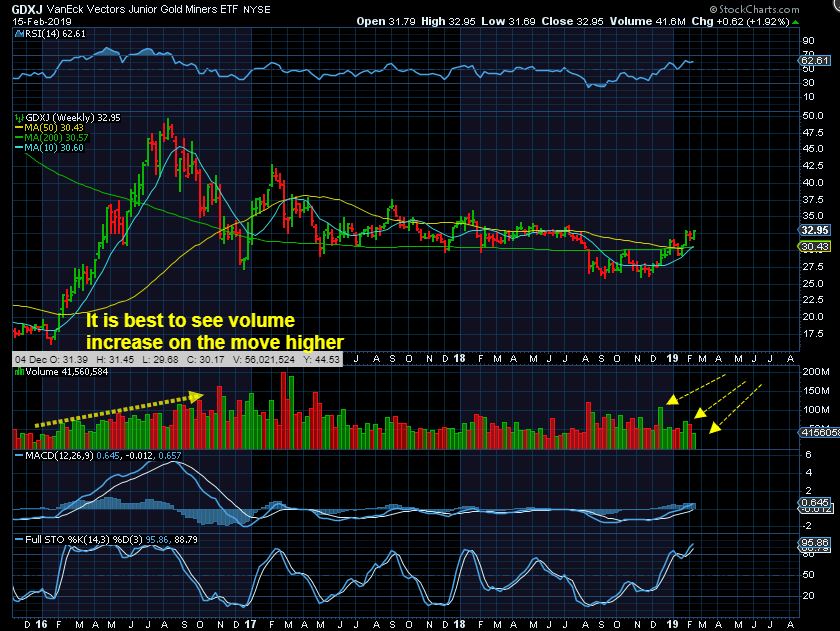Click the 32.95 last-price tag on the price axis
Image resolution: width=840 pixels, height=631 pixels.
[815, 230]
